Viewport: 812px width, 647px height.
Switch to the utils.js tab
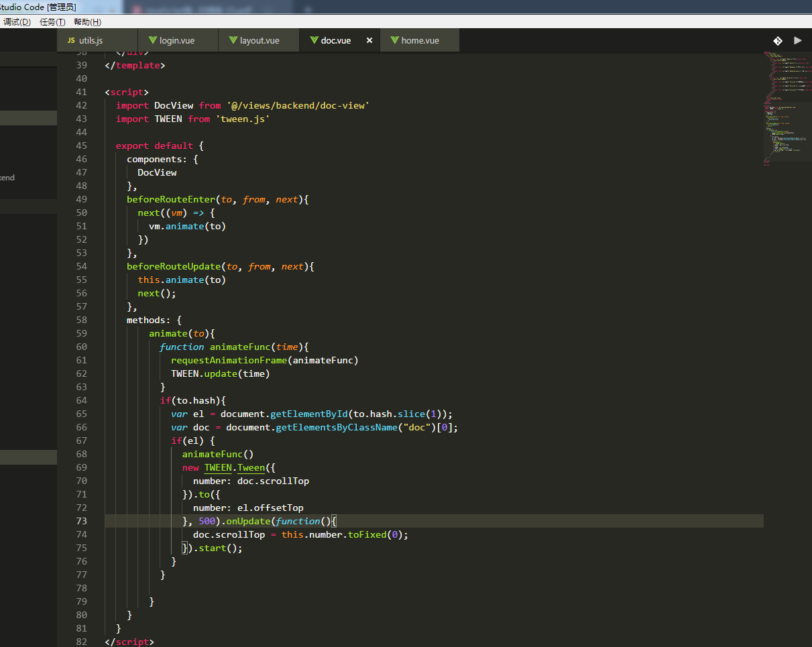click(97, 40)
